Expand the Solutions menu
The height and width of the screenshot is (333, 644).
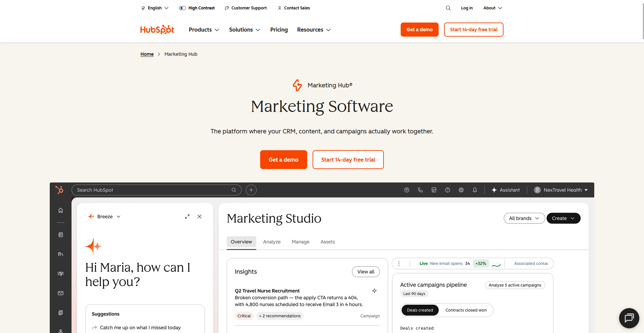pyautogui.click(x=245, y=30)
